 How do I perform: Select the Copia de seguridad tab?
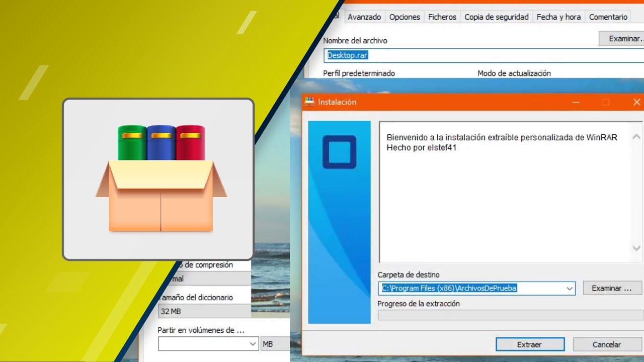pyautogui.click(x=497, y=17)
